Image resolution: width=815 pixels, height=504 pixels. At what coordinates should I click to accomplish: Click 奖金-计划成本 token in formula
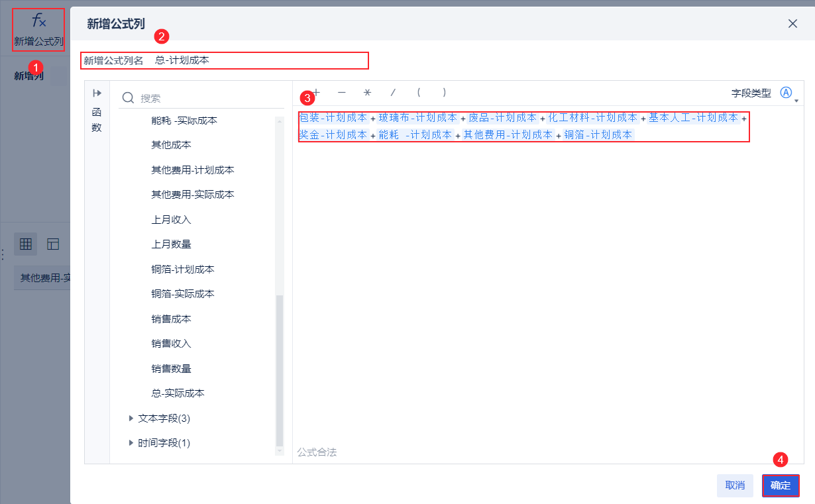point(333,134)
